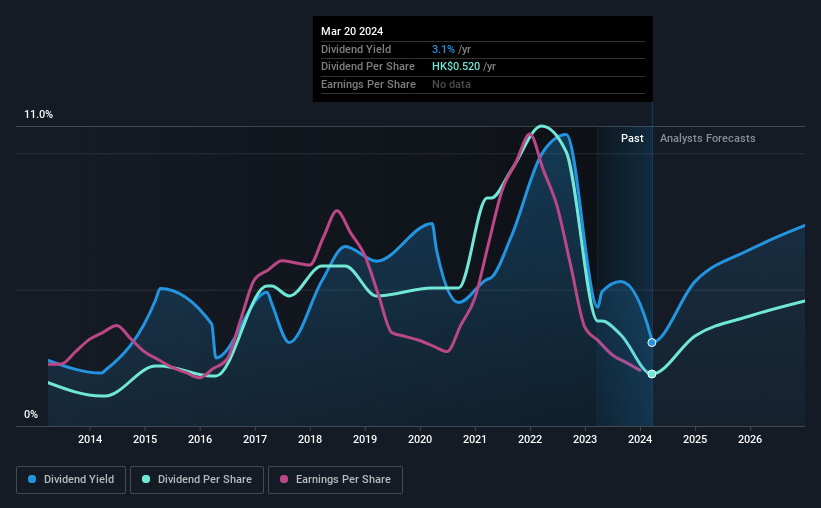
Task: Toggle the Dividend Per Share legend button
Action: (x=197, y=480)
